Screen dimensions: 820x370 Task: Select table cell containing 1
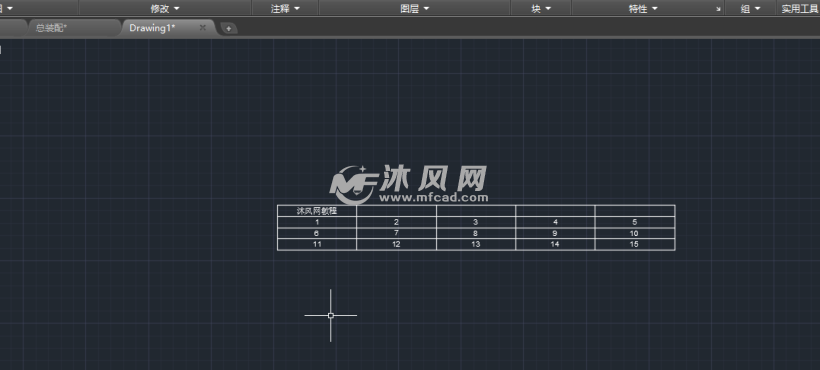(317, 222)
